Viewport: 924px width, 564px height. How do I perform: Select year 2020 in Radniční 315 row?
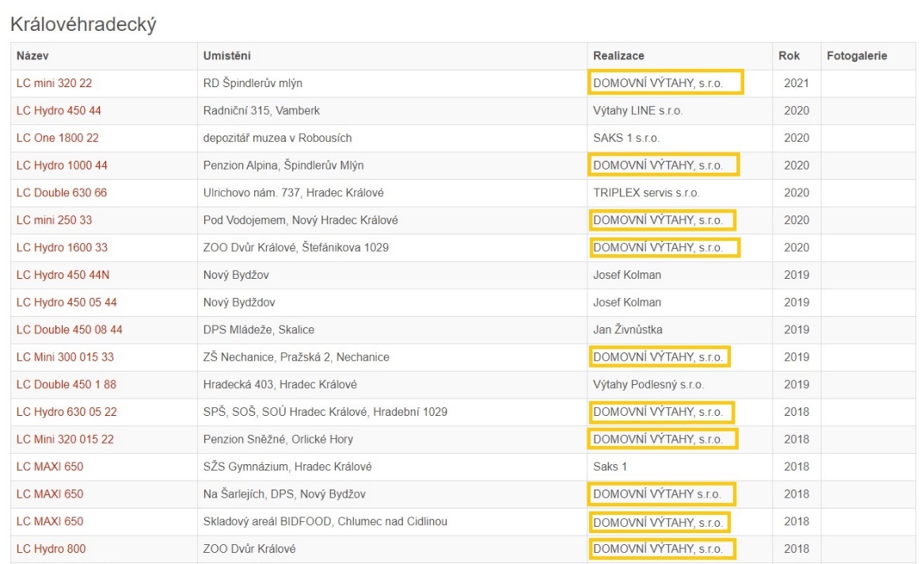pos(796,111)
